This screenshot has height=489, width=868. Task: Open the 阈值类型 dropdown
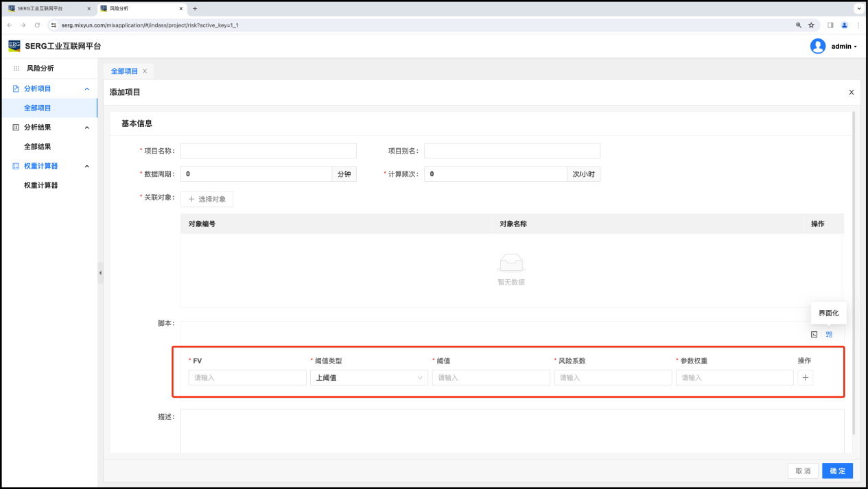tap(369, 377)
